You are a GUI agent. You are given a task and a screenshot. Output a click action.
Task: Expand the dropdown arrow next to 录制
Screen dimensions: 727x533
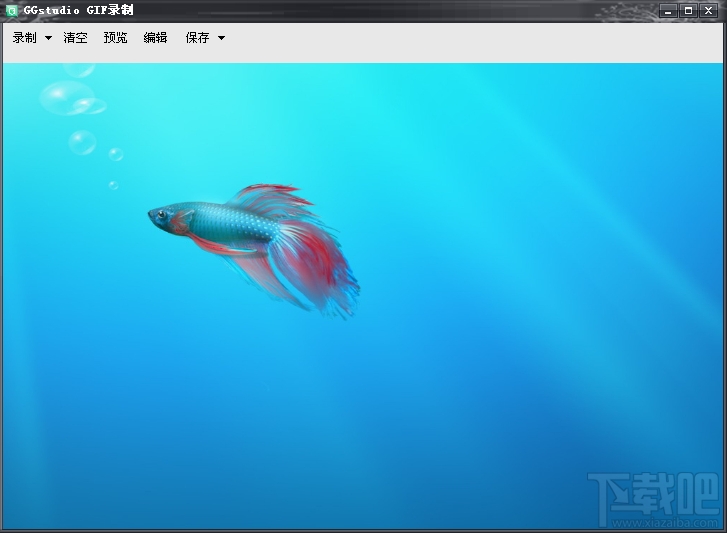[x=48, y=38]
